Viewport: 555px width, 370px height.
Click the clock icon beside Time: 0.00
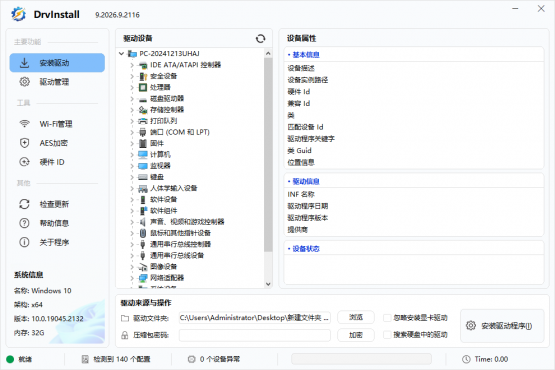[466, 359]
